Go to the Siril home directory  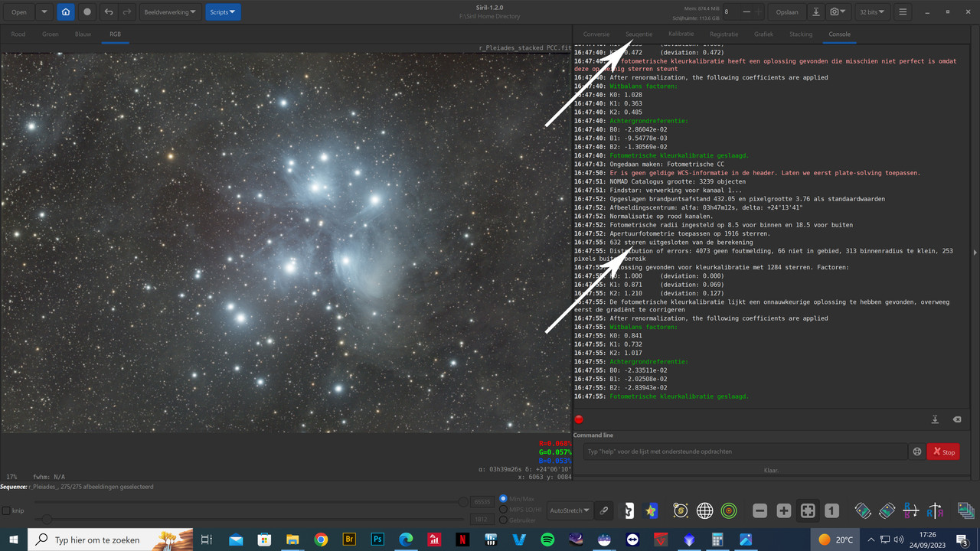tap(66, 12)
